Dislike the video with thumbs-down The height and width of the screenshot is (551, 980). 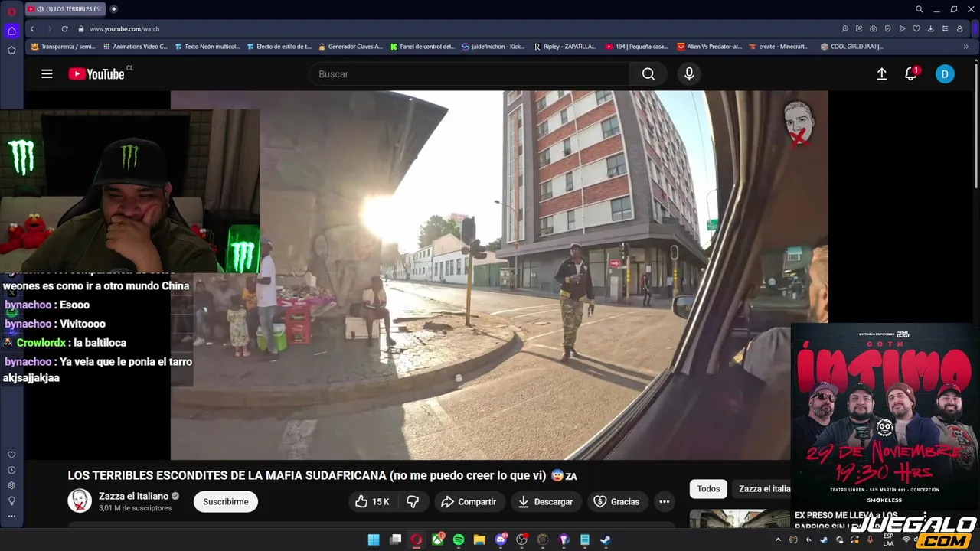tap(413, 502)
